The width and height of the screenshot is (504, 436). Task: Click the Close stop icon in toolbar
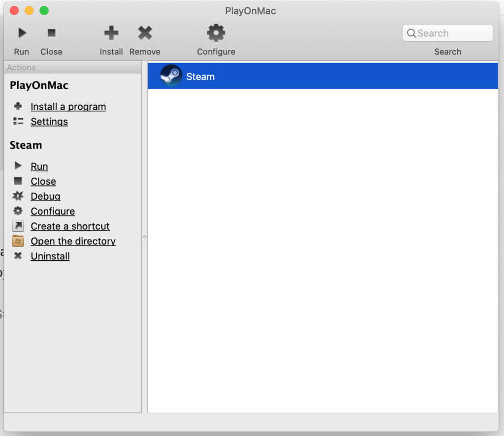tap(51, 33)
